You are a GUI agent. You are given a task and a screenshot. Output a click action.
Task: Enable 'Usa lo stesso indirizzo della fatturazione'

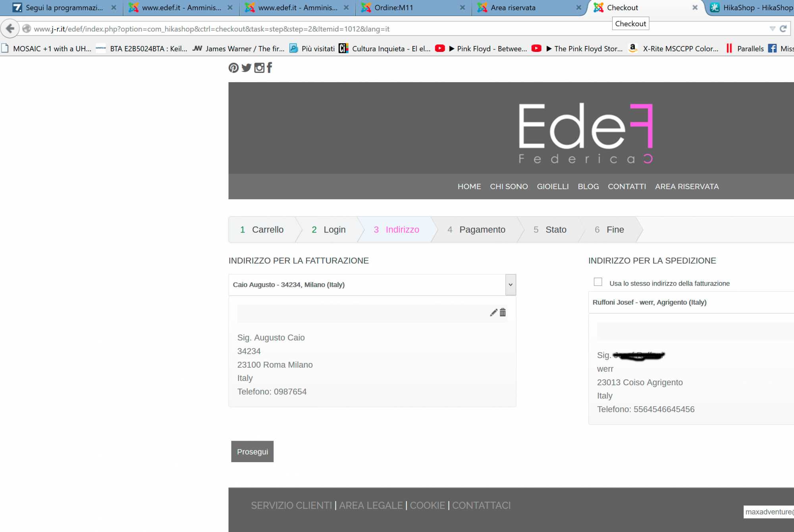coord(598,282)
